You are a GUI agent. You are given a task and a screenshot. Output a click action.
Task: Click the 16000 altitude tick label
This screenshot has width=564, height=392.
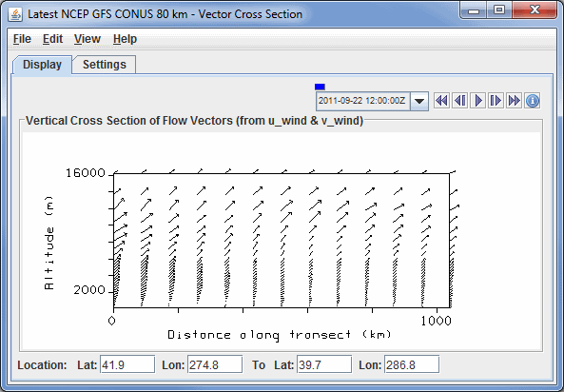(85, 173)
